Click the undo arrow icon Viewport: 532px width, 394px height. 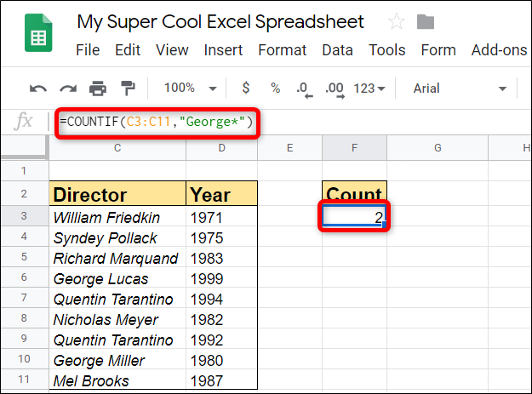tap(38, 88)
